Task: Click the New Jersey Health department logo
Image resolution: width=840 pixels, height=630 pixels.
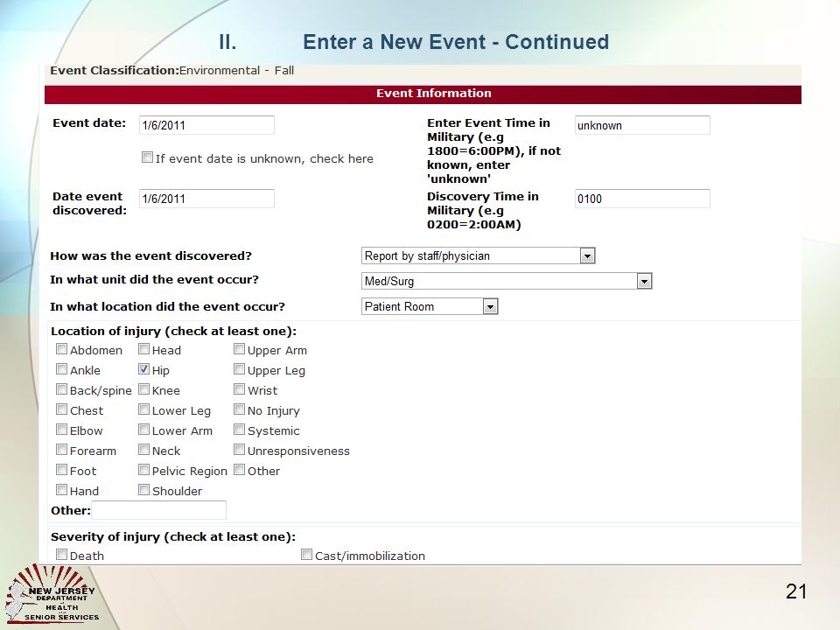Action: [x=52, y=595]
